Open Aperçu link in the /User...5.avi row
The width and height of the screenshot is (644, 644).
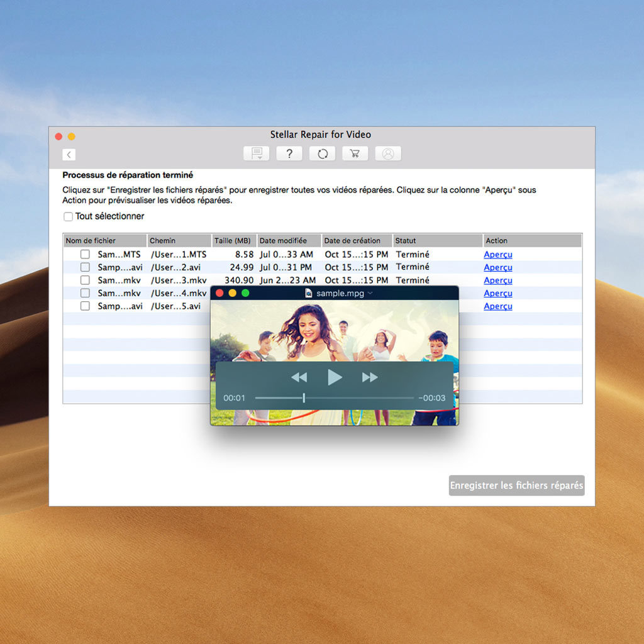pyautogui.click(x=498, y=306)
